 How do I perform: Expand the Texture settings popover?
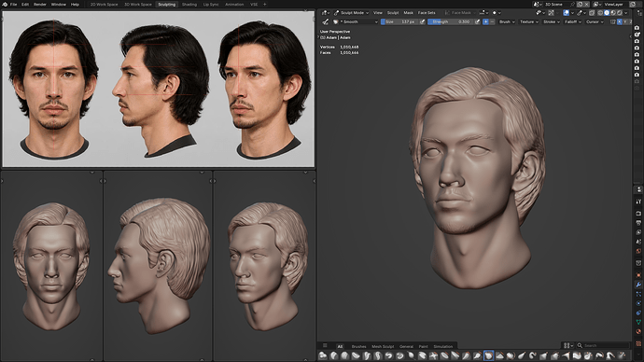(529, 21)
